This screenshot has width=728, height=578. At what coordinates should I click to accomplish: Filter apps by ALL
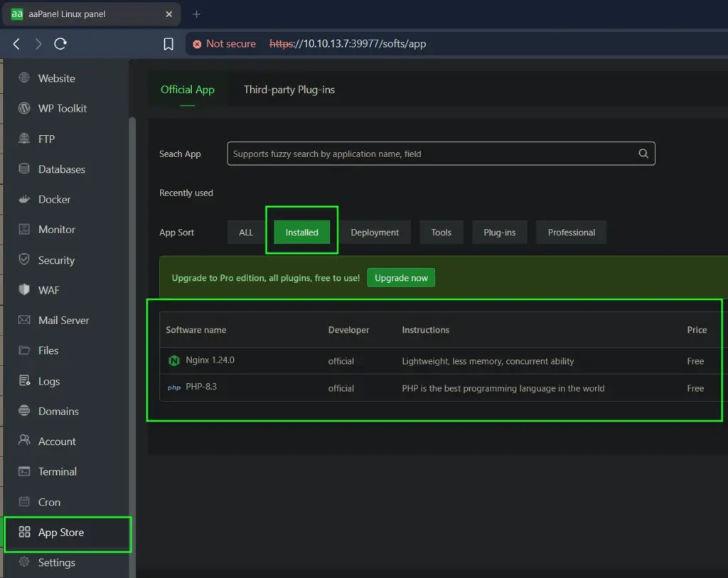[245, 232]
